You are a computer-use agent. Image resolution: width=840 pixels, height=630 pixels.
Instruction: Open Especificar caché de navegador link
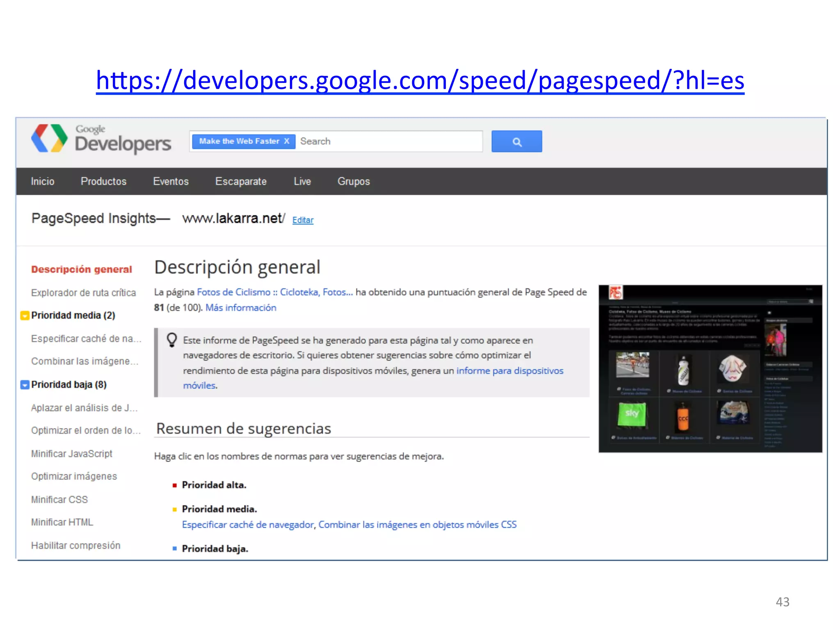[248, 525]
